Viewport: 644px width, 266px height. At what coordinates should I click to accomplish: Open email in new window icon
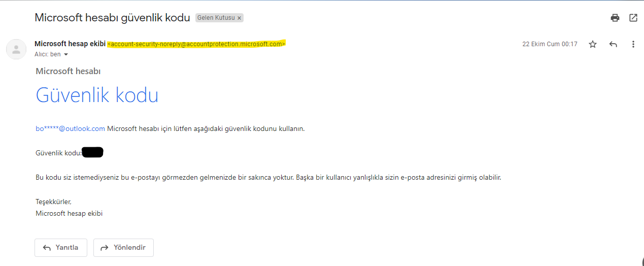click(x=633, y=18)
